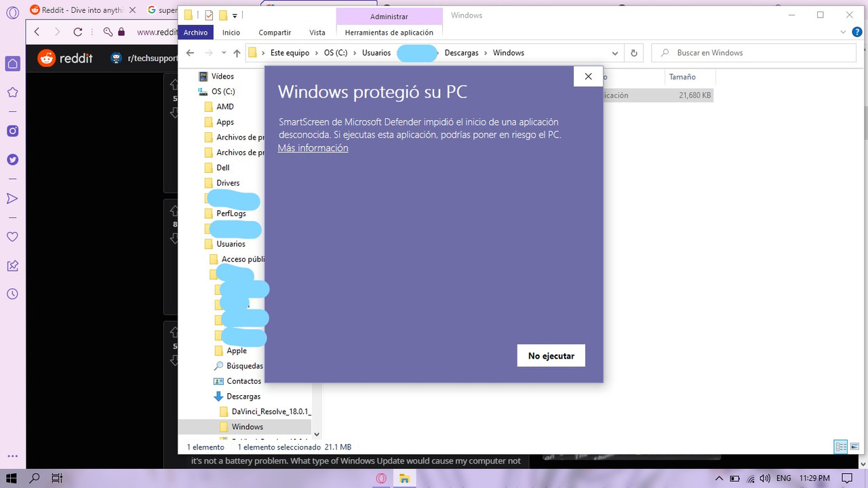Screen dimensions: 868x488
Task: Click down arrow of navigation pane scrollbar
Action: pyautogui.click(x=317, y=434)
